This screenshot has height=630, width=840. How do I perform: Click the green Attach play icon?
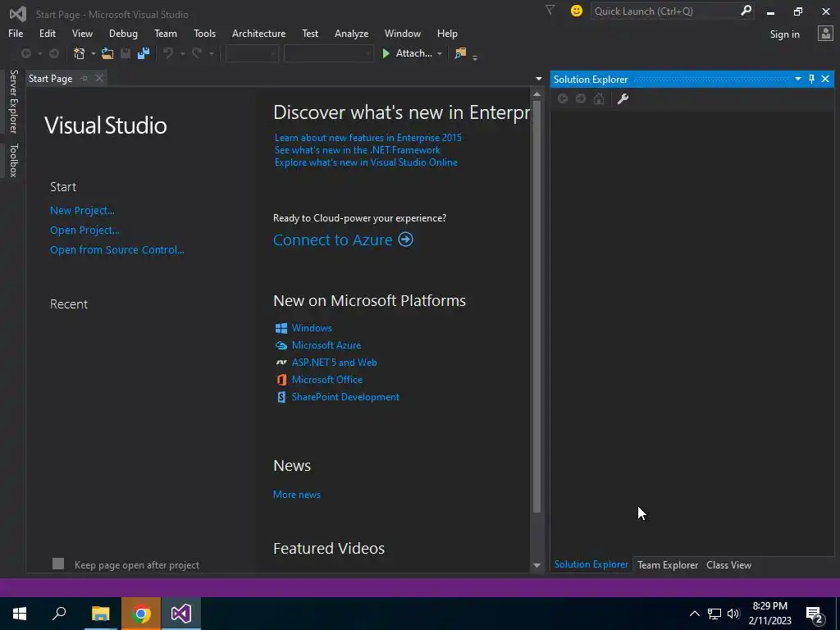pos(386,53)
